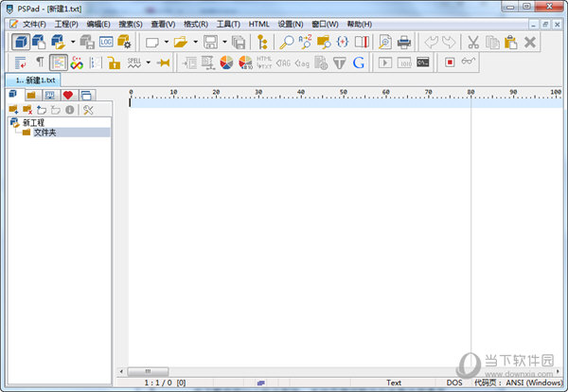Click the yellow tree structure icon

tap(262, 42)
